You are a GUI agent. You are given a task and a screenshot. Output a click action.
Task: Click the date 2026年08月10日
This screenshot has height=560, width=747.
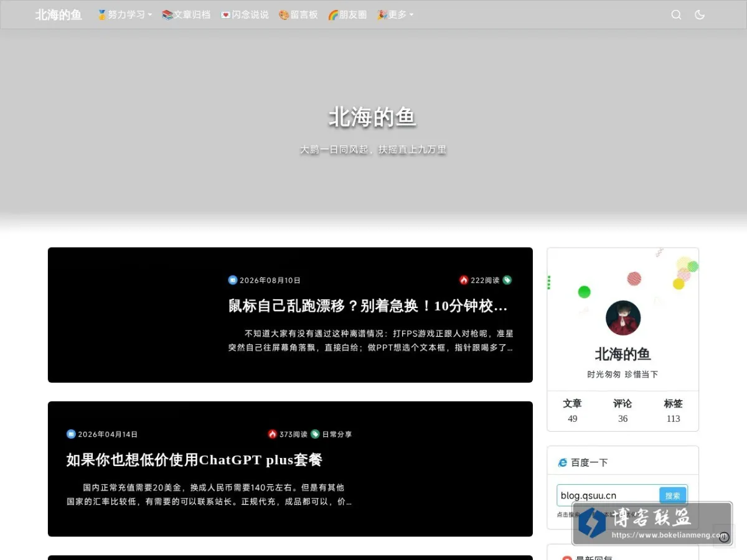click(x=270, y=281)
